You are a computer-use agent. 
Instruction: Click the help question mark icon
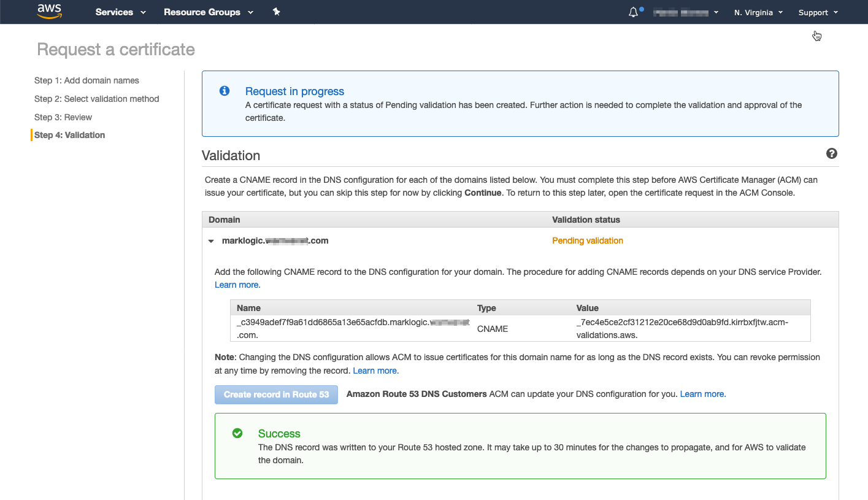coord(832,153)
